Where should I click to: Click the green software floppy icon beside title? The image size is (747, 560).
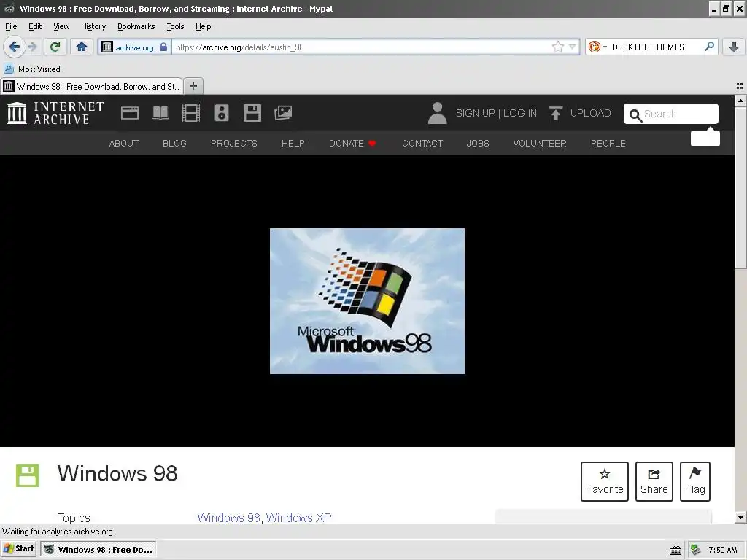[28, 475]
